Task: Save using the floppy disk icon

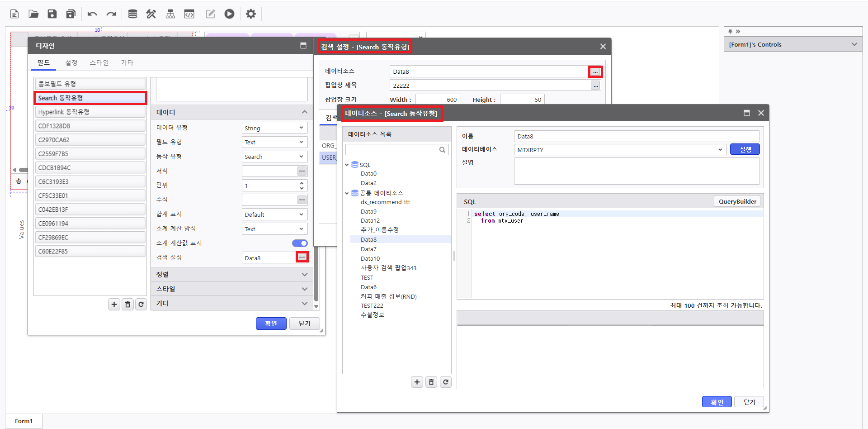Action: [52, 14]
